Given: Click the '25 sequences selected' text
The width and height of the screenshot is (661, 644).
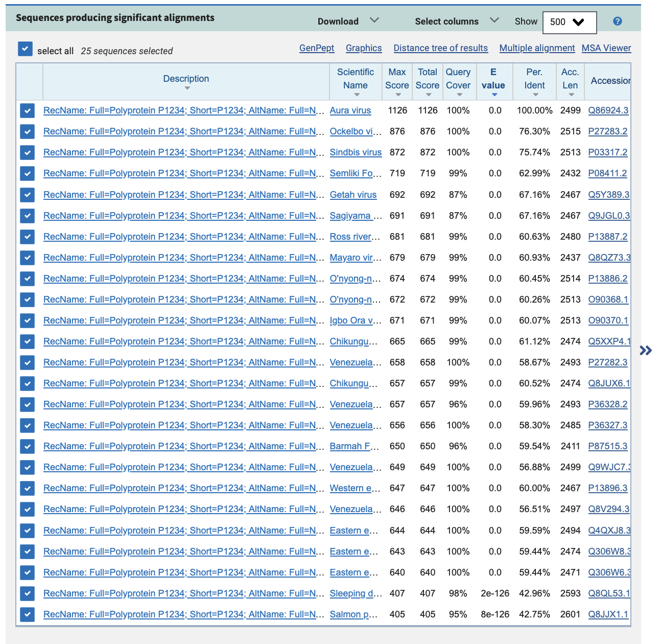Looking at the screenshot, I should pyautogui.click(x=127, y=51).
